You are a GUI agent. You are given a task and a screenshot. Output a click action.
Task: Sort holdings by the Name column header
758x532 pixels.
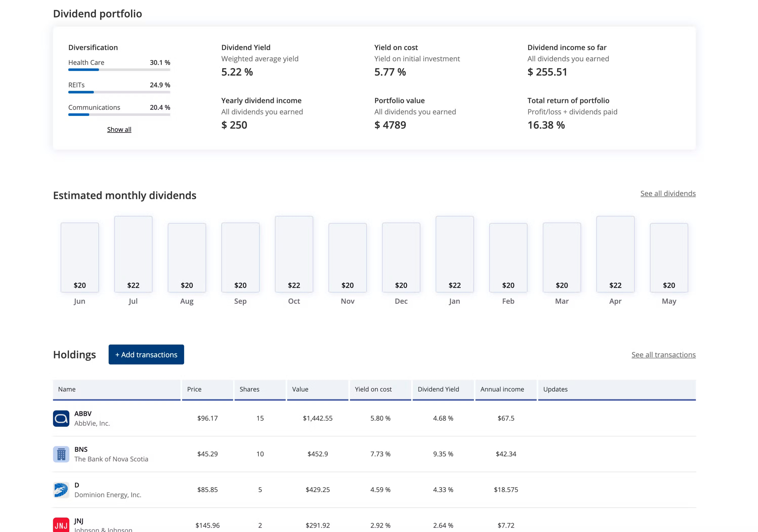coord(67,389)
